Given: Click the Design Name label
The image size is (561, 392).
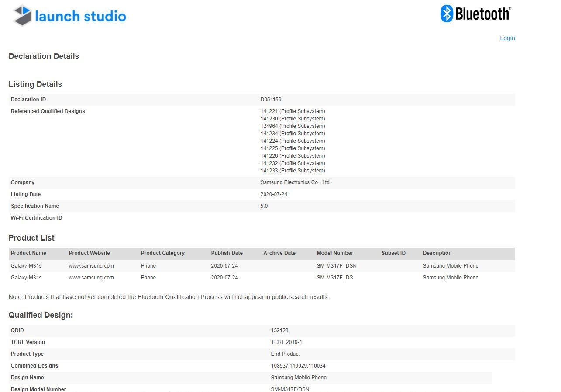Looking at the screenshot, I should click(27, 378).
